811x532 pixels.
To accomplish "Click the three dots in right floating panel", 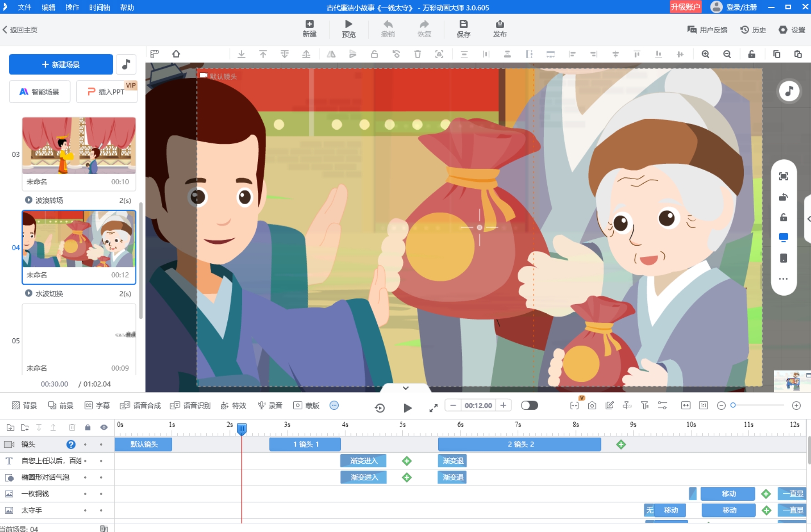I will pos(783,279).
